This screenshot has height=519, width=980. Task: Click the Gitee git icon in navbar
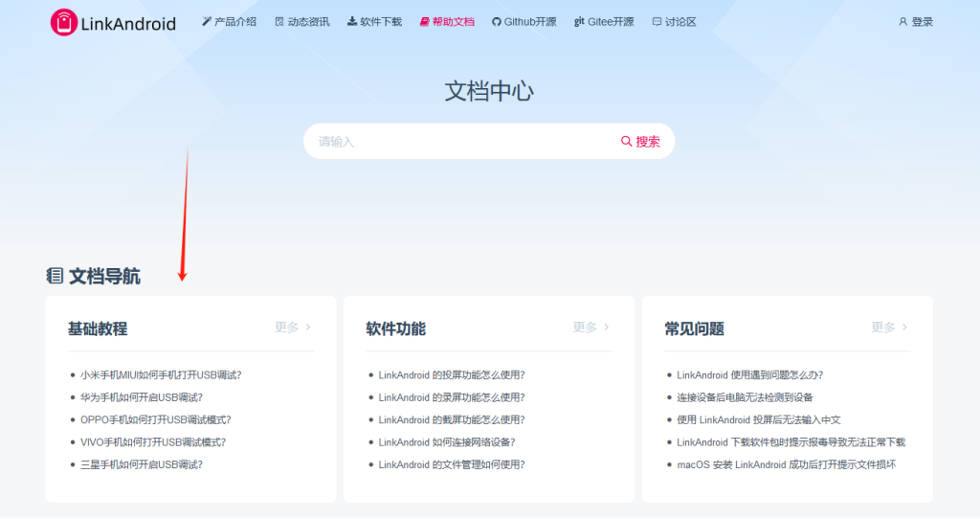[579, 22]
